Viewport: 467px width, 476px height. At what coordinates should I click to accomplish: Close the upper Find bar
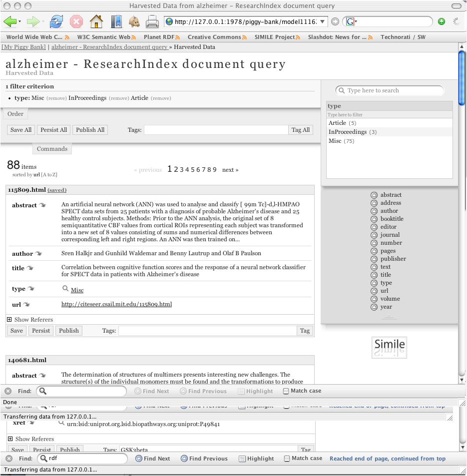point(8,391)
